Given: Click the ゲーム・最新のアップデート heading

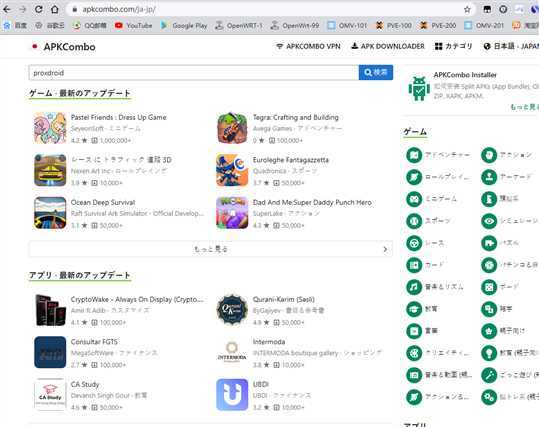Looking at the screenshot, I should pyautogui.click(x=80, y=93).
